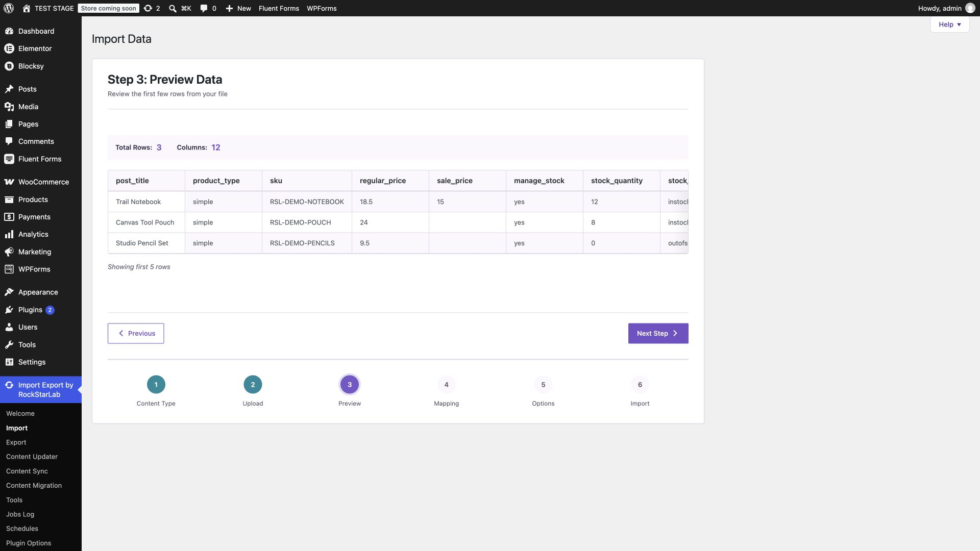The height and width of the screenshot is (551, 980).
Task: Jump to step 1 Content Type
Action: (156, 385)
